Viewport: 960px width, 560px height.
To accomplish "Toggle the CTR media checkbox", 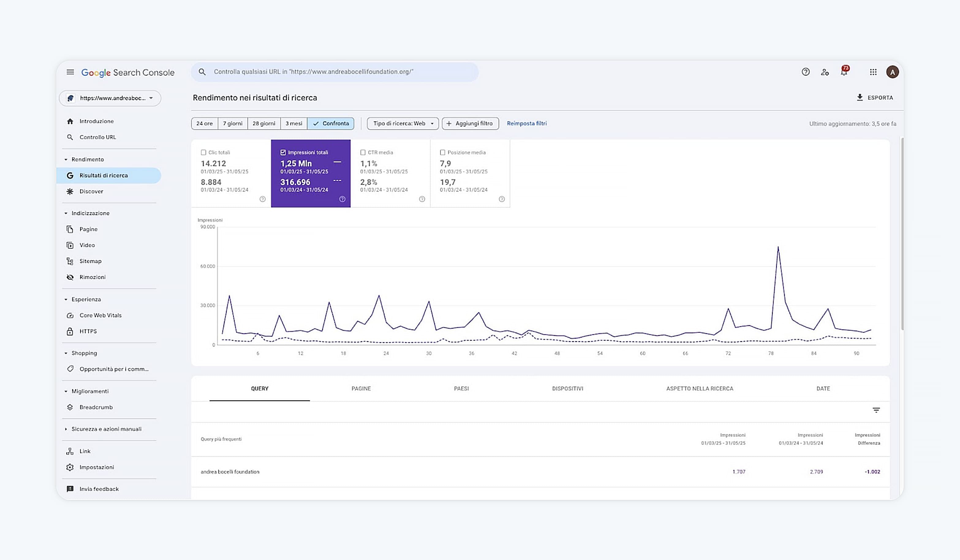I will (x=363, y=152).
